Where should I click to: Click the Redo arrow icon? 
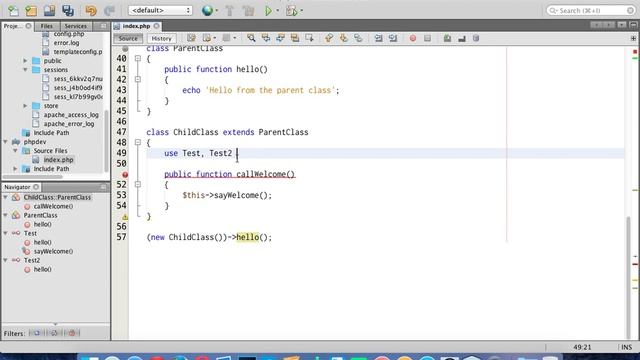109,10
